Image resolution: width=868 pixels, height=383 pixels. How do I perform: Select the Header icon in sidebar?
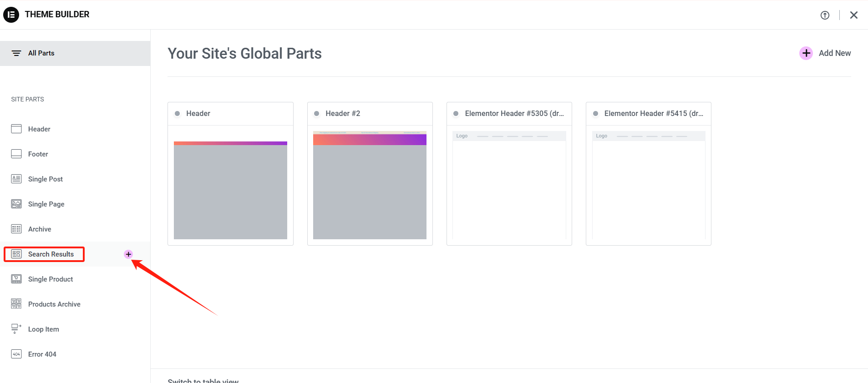[x=16, y=129]
